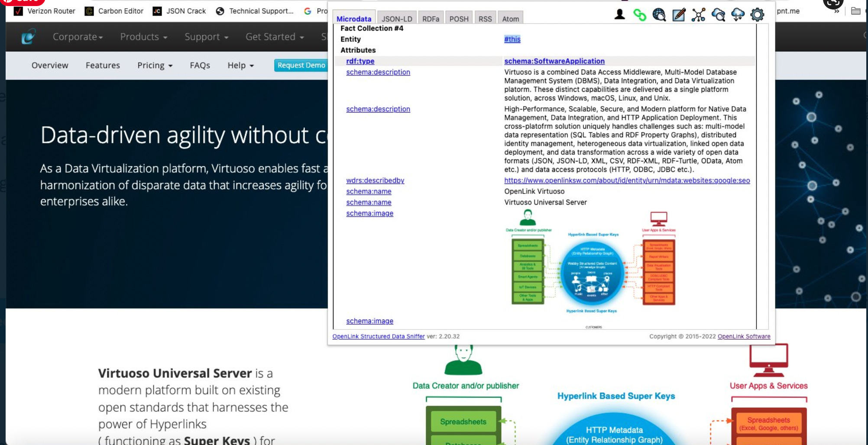
Task: Click the Verizon Router bookmark icon
Action: 18,11
